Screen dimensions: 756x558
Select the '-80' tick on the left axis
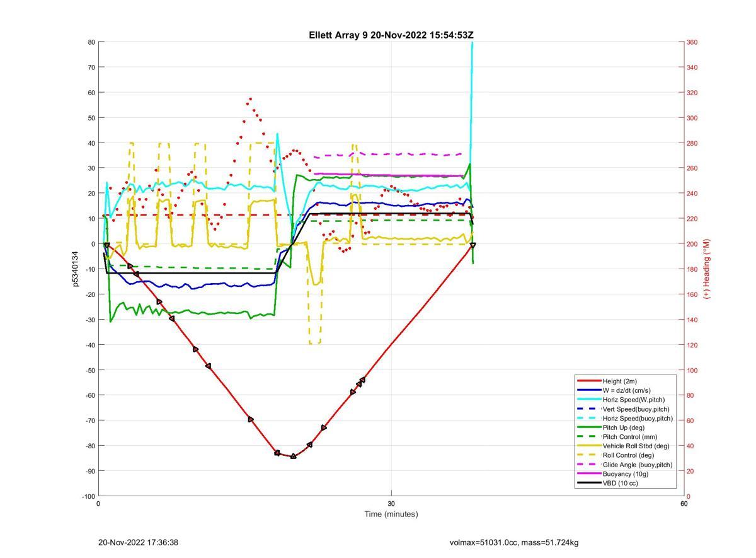coord(90,446)
